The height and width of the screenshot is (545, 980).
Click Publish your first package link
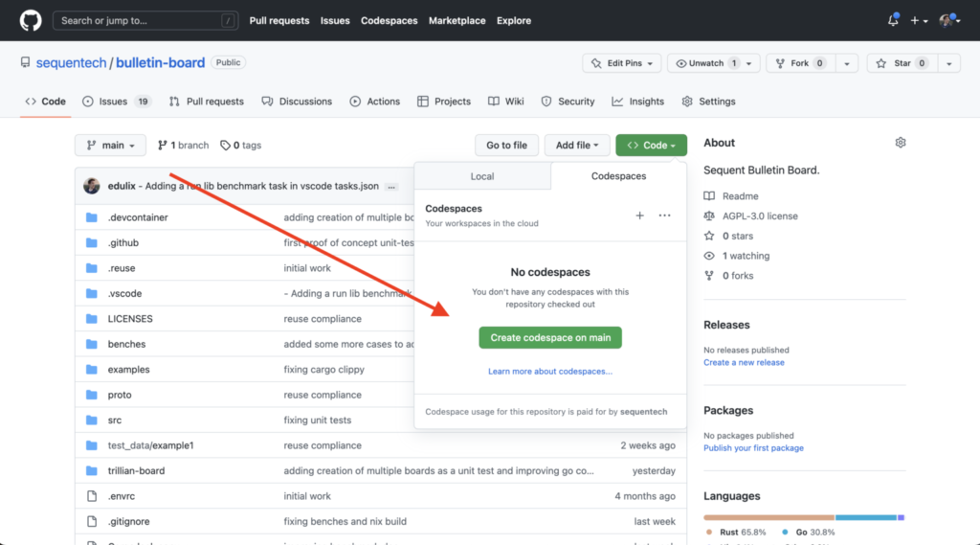click(x=753, y=448)
